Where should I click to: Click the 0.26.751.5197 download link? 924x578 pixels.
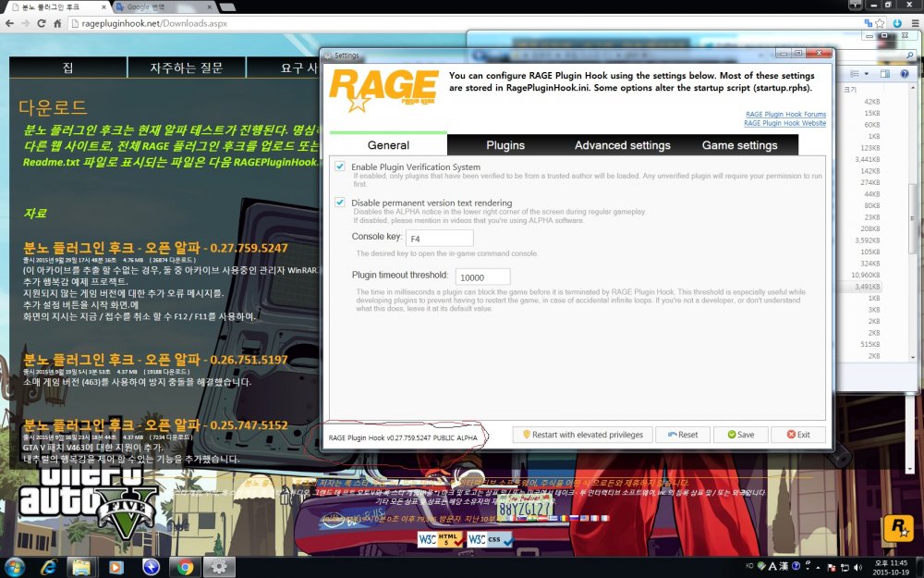tap(155, 360)
